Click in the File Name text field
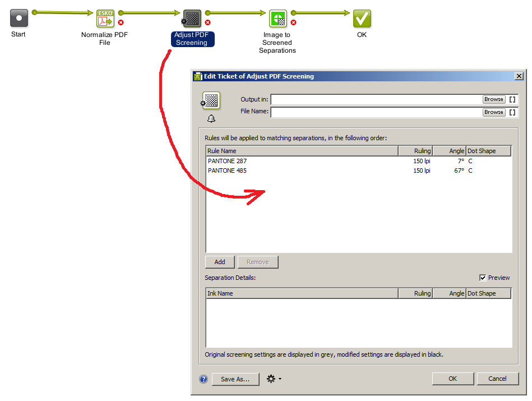The height and width of the screenshot is (401, 532). point(377,112)
